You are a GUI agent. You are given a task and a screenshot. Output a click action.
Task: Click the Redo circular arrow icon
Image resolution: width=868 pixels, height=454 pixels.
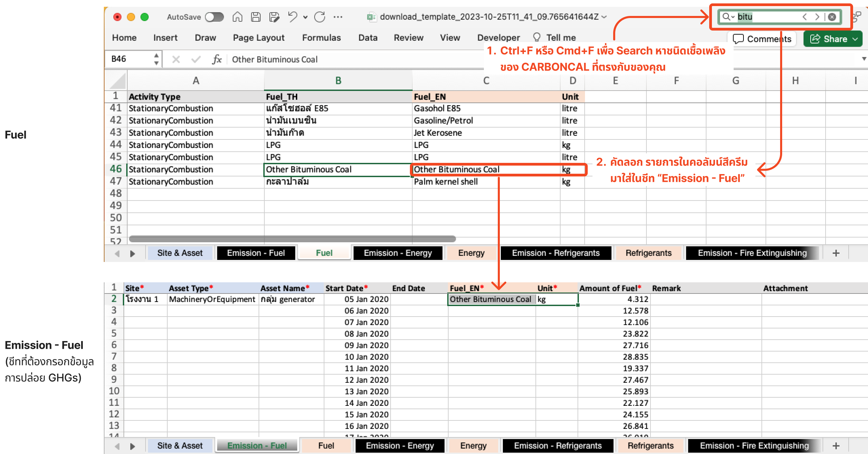[x=320, y=17]
